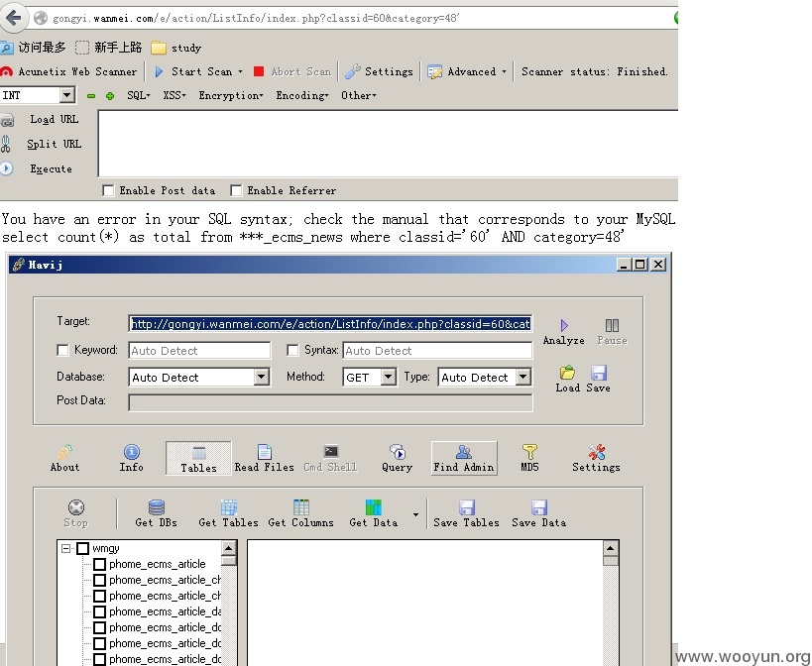
Task: Open the Method GET dropdown
Action: coord(389,378)
